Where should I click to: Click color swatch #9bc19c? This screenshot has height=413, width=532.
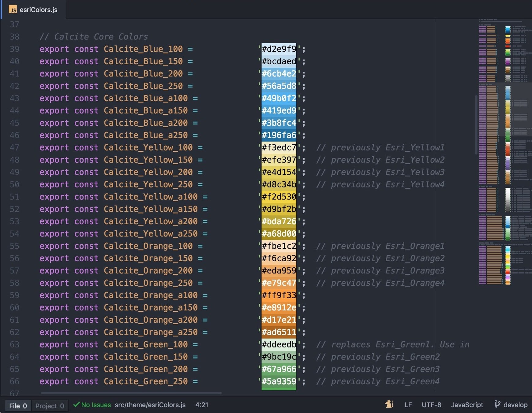[x=279, y=357]
